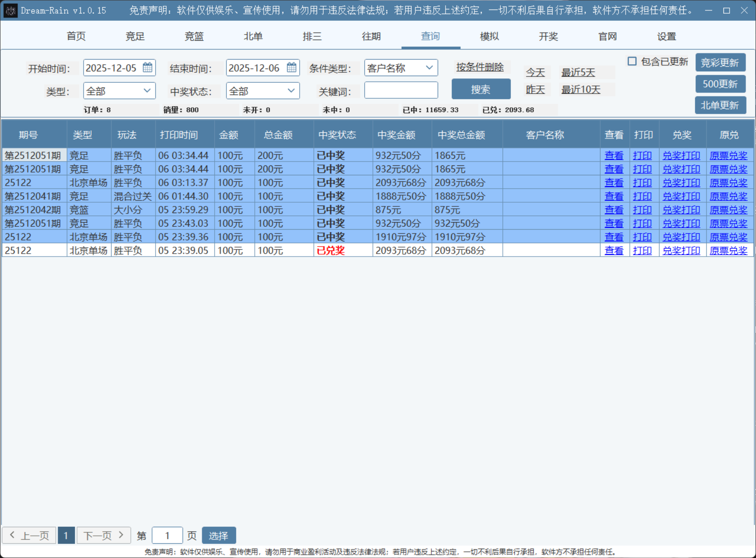Click the 搜索 button

click(481, 89)
